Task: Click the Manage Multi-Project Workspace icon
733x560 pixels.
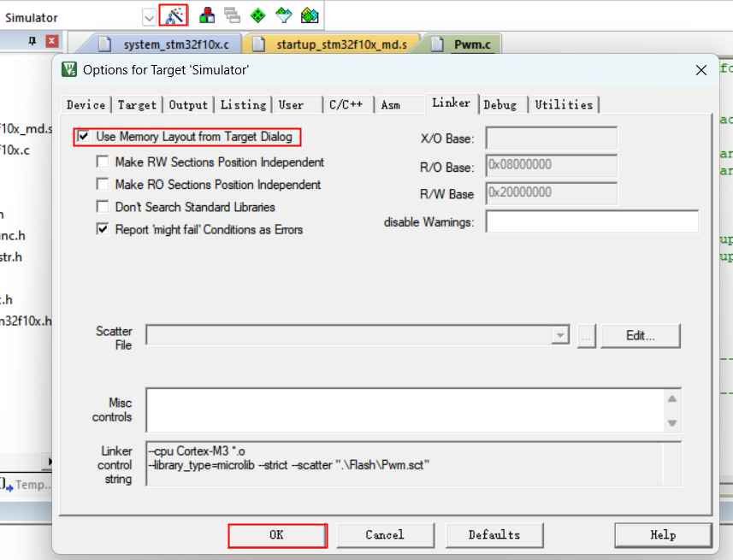Action: (x=232, y=15)
